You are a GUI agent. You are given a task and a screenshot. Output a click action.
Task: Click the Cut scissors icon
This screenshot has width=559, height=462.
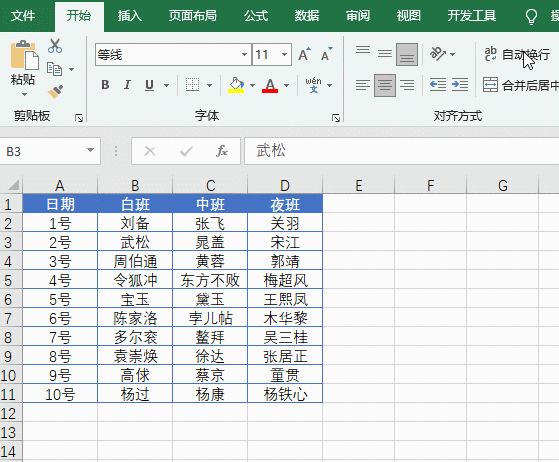55,46
